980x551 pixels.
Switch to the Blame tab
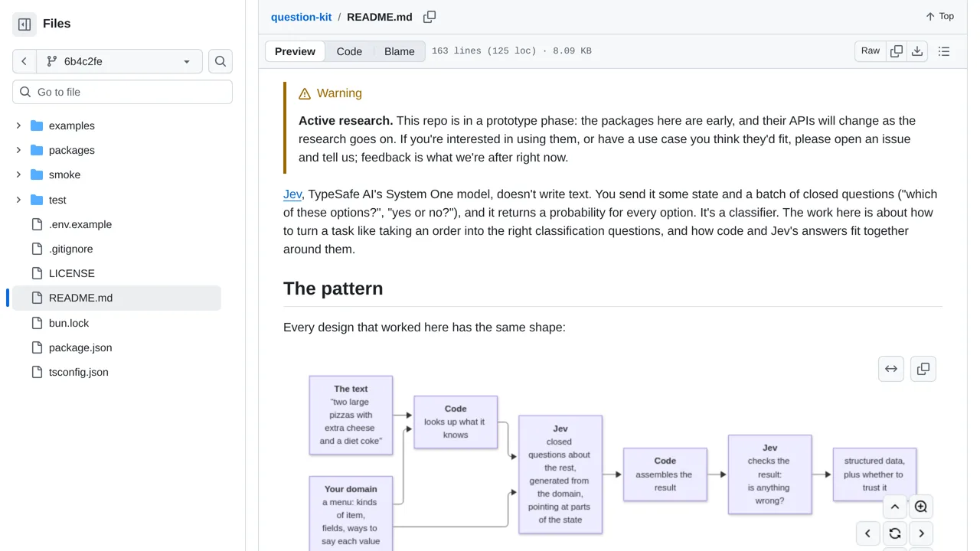coord(400,51)
